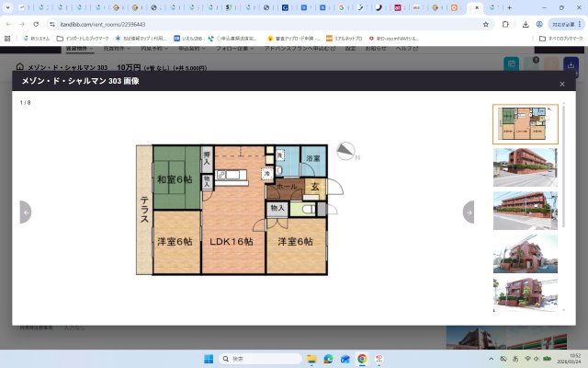The height and width of the screenshot is (368, 588).
Task: Open Chrome three-dot menu
Action: (x=578, y=24)
